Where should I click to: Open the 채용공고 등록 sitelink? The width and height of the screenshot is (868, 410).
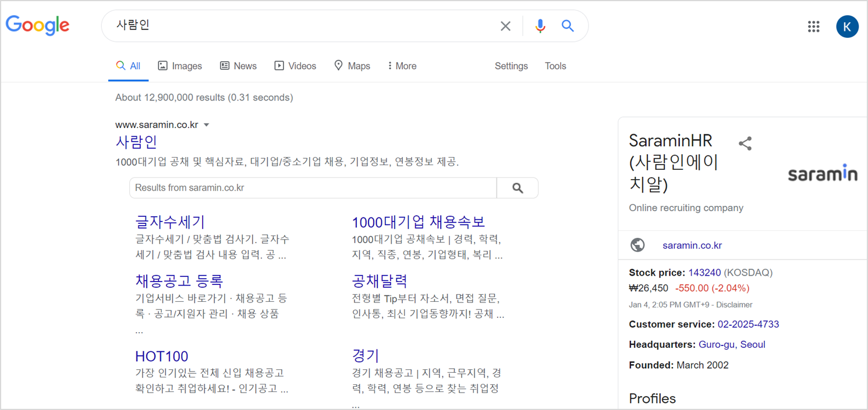[x=179, y=281]
